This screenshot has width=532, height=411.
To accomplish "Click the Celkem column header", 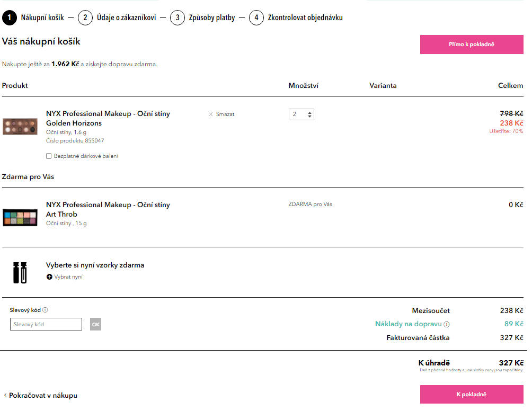I will (x=511, y=85).
